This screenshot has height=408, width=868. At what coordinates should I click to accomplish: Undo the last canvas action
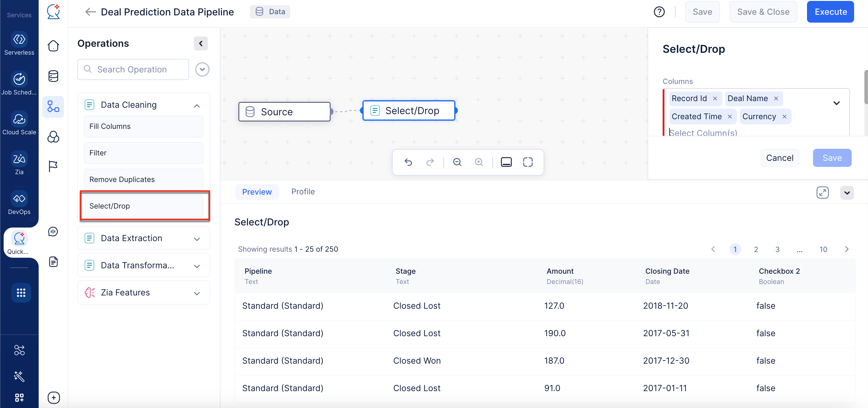coord(408,162)
